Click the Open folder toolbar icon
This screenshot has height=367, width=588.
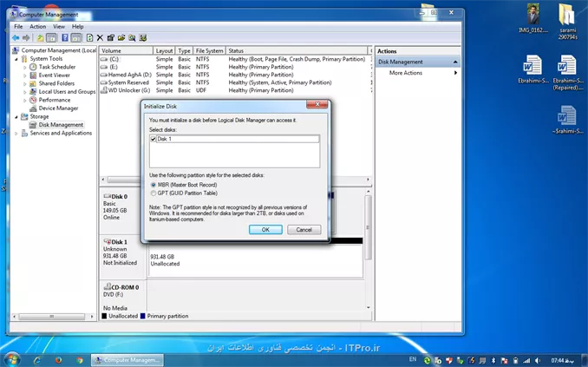coord(121,38)
